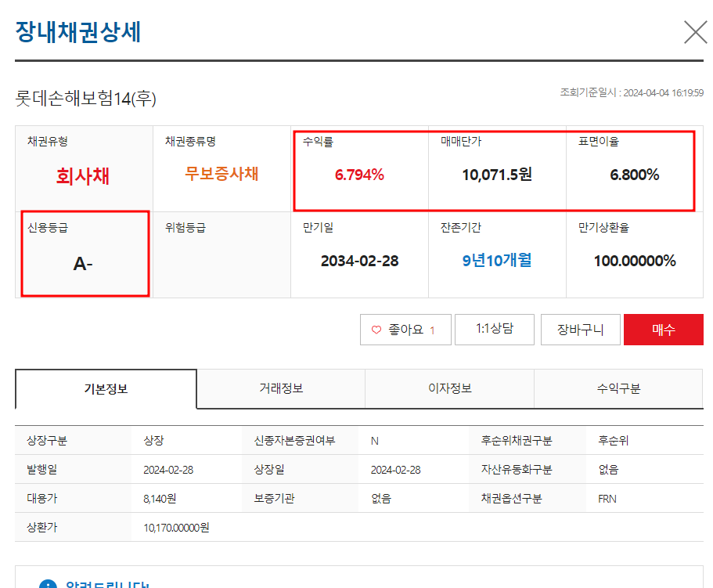Click the red 매수 buy button
Image resolution: width=713 pixels, height=588 pixels.
664,330
